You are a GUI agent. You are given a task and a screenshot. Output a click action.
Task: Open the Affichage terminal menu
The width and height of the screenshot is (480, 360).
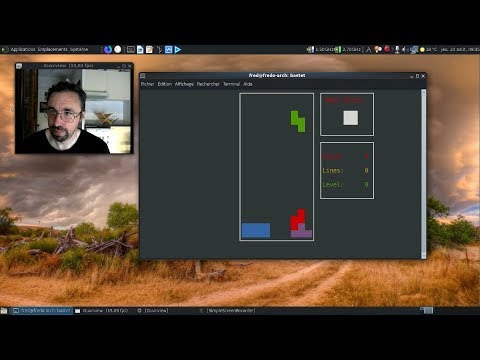tap(184, 84)
